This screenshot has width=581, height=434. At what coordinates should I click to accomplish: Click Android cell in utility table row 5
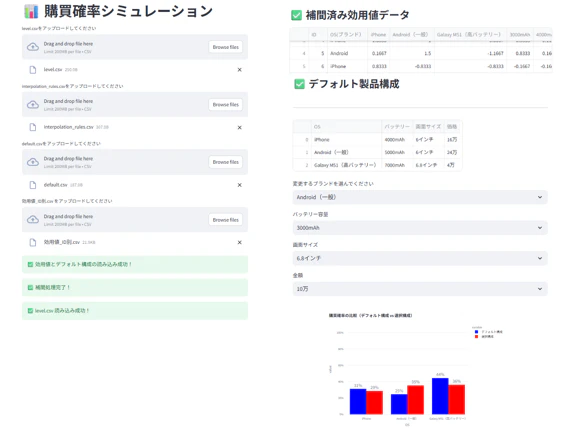347,53
